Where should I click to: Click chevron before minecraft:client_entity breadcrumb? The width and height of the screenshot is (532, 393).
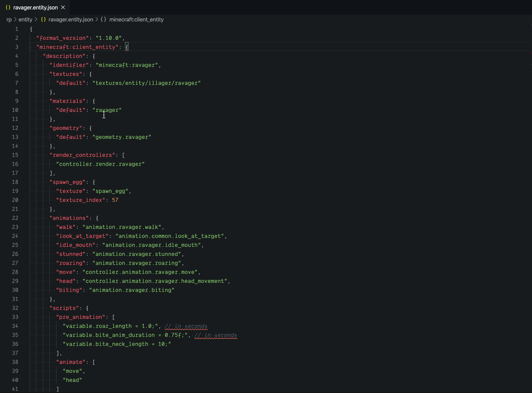pos(97,19)
